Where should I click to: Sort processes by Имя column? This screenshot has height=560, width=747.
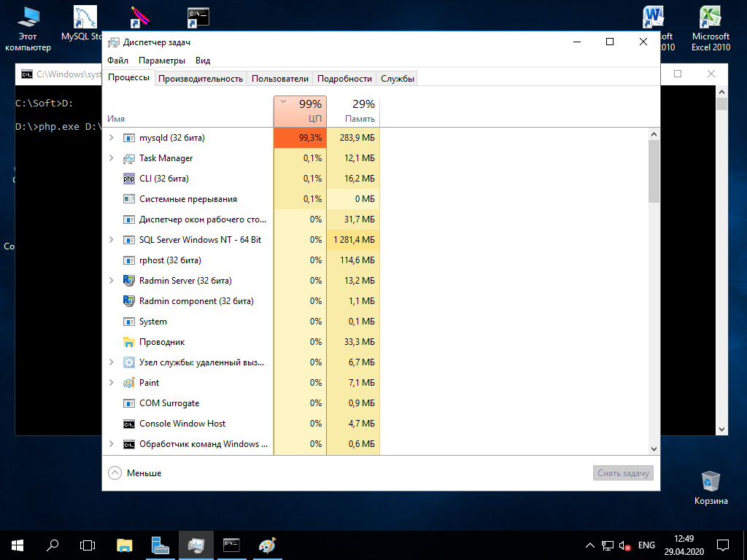pos(188,112)
